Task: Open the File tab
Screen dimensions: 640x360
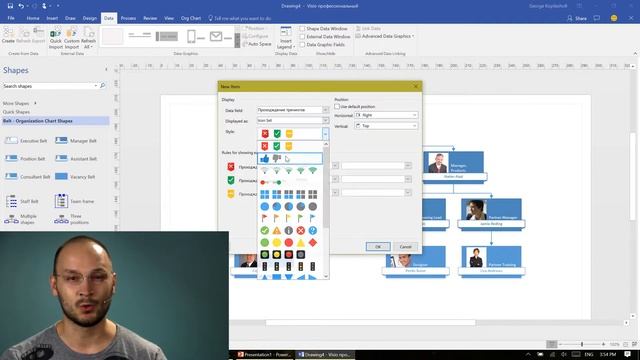Action: [11, 18]
